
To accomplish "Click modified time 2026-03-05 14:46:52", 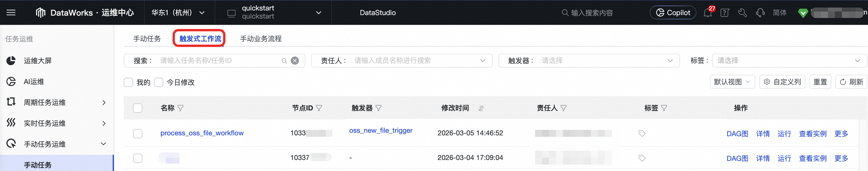I will [x=470, y=133].
